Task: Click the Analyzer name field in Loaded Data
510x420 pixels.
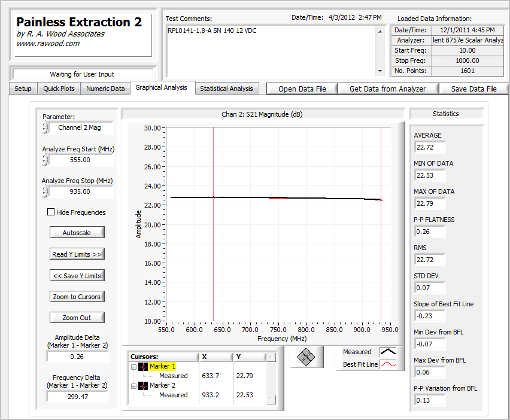Action: [x=467, y=40]
